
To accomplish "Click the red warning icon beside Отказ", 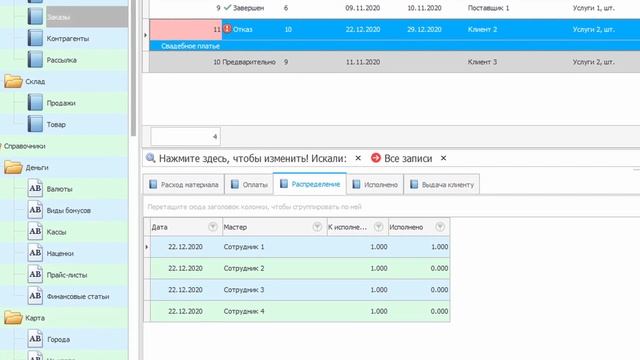I will 227,29.
